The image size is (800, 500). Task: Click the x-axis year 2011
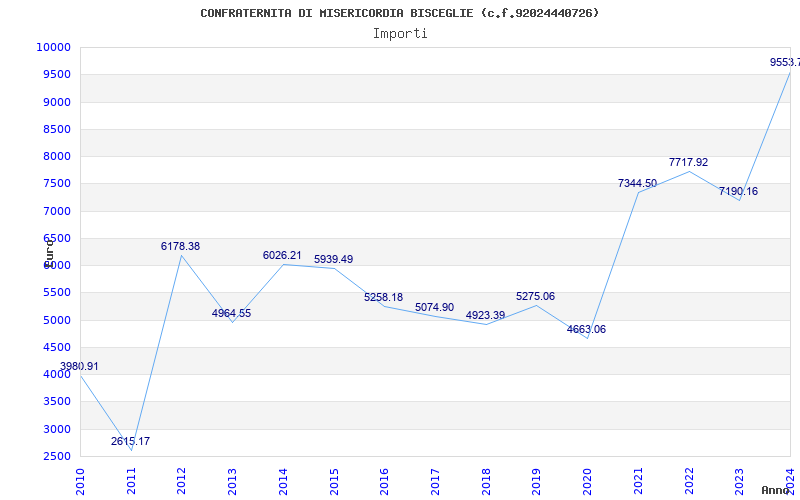click(131, 482)
